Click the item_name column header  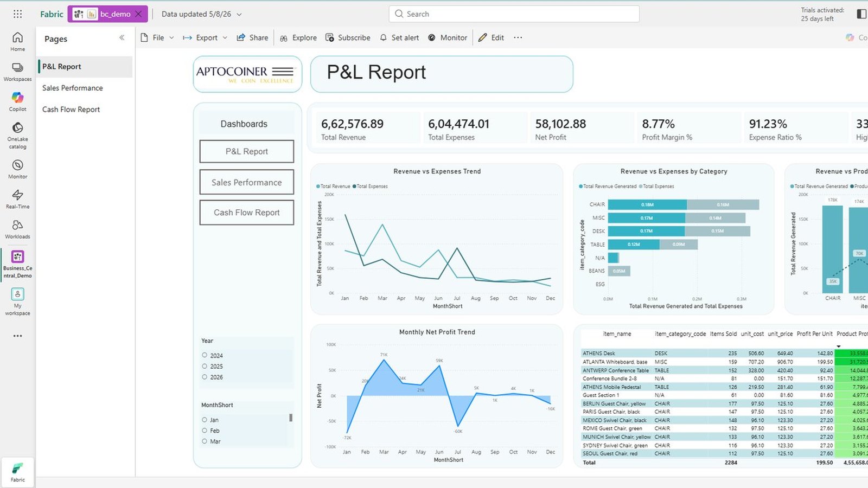click(617, 334)
